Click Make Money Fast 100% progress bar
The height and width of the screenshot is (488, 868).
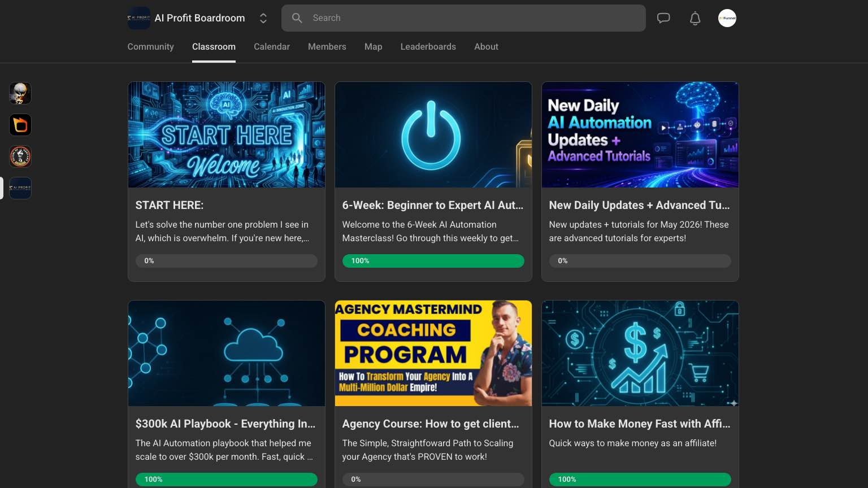tap(640, 480)
